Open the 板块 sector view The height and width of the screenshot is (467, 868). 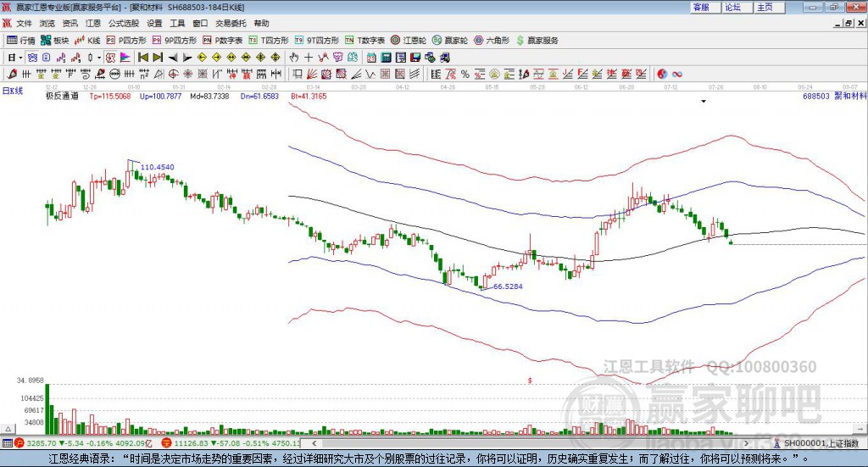pyautogui.click(x=55, y=41)
